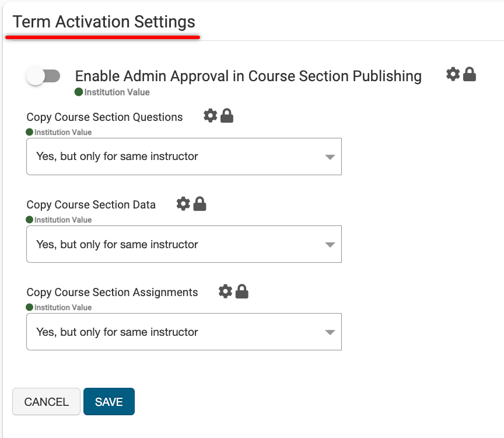Toggle Enable Admin Approval switch
This screenshot has width=504, height=438.
click(44, 76)
